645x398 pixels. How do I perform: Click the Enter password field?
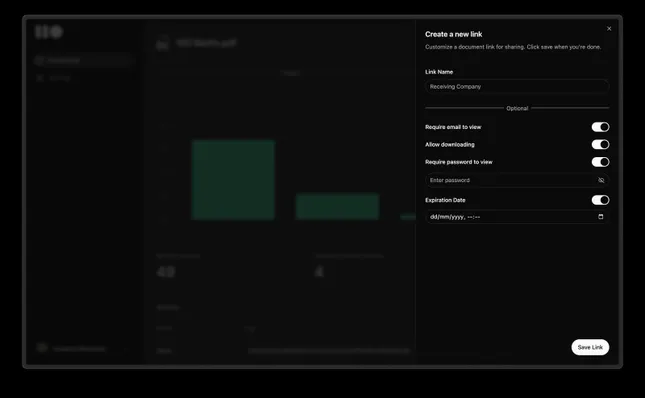(517, 180)
